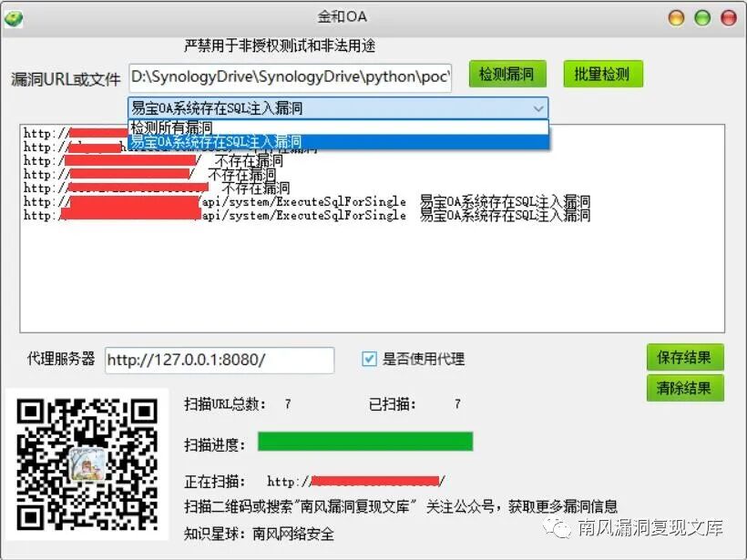This screenshot has height=560, width=747.
Task: Click the 知识星球: 南风网络安全 text
Action: [259, 534]
